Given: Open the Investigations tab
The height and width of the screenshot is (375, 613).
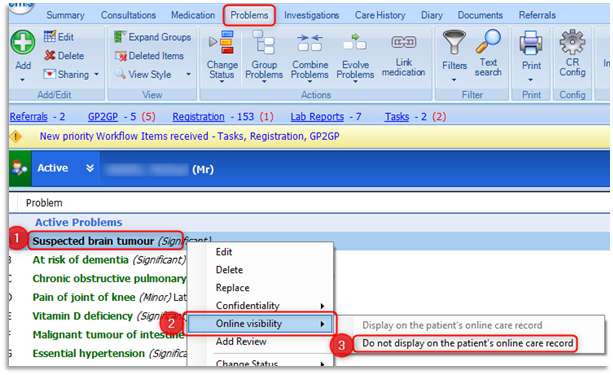Looking at the screenshot, I should pyautogui.click(x=312, y=15).
